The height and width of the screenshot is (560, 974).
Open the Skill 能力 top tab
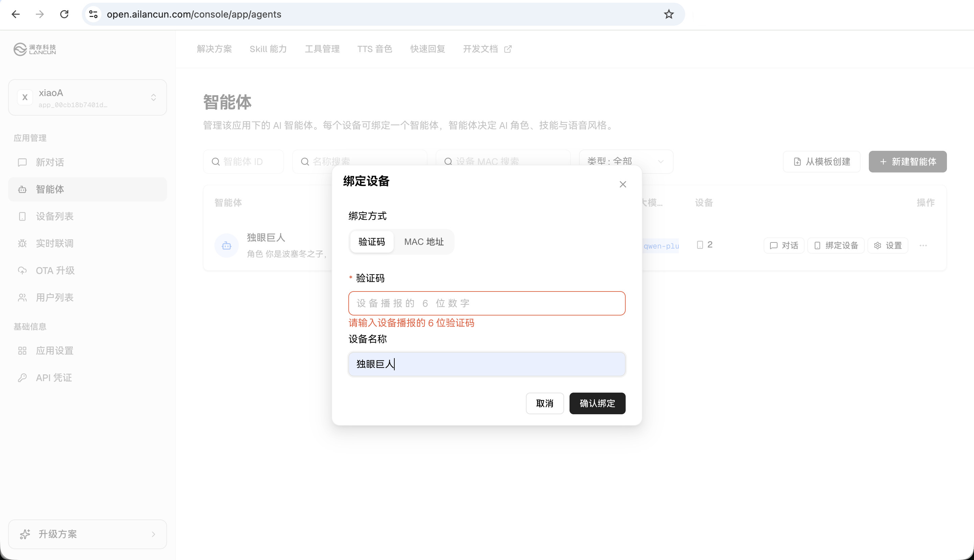268,49
